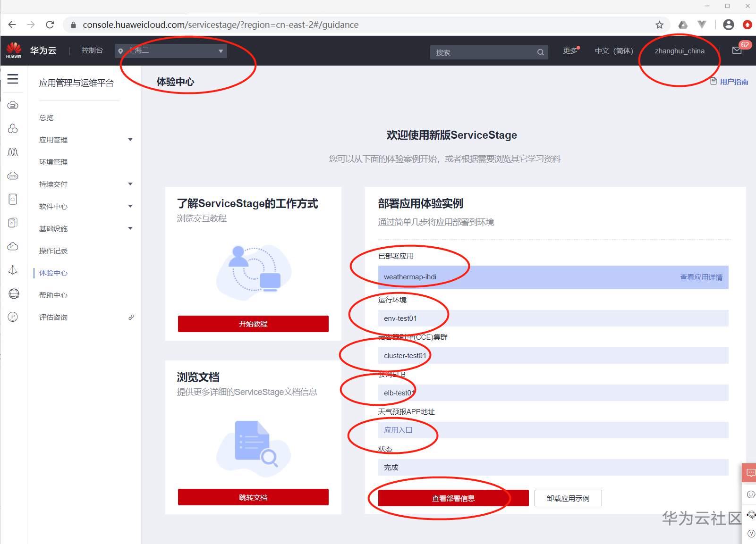Click the browser address bar URL
This screenshot has width=756, height=544.
pos(221,25)
